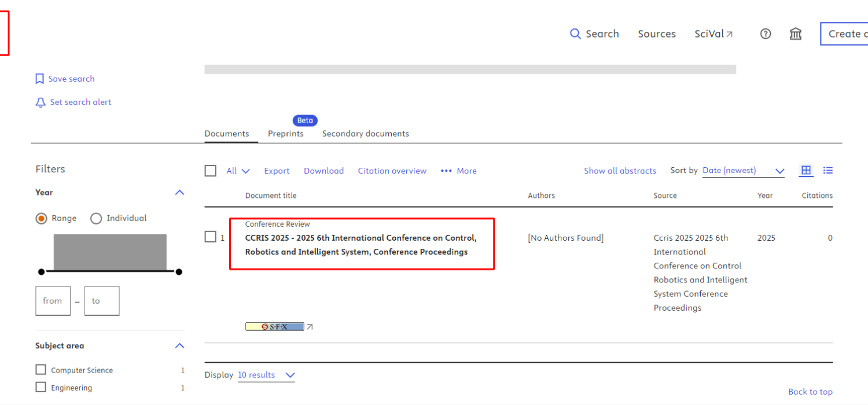Screen dimensions: 868x405
Task: Click the Document title column header
Action: click(x=271, y=196)
